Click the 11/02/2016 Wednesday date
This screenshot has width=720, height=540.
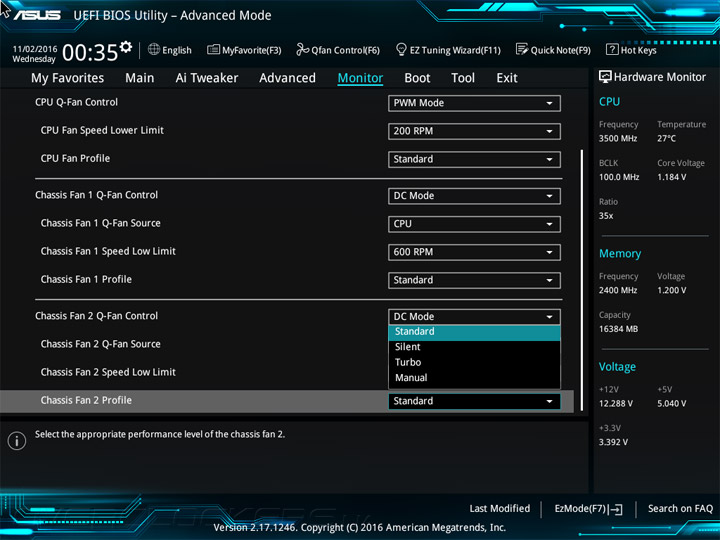[35, 54]
